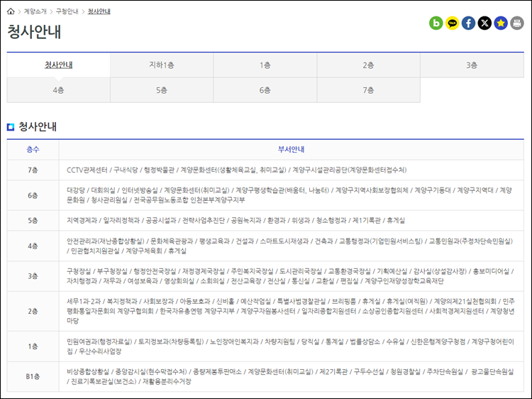The height and width of the screenshot is (399, 532).
Task: Switch to the 1층 tab
Action: (265, 65)
